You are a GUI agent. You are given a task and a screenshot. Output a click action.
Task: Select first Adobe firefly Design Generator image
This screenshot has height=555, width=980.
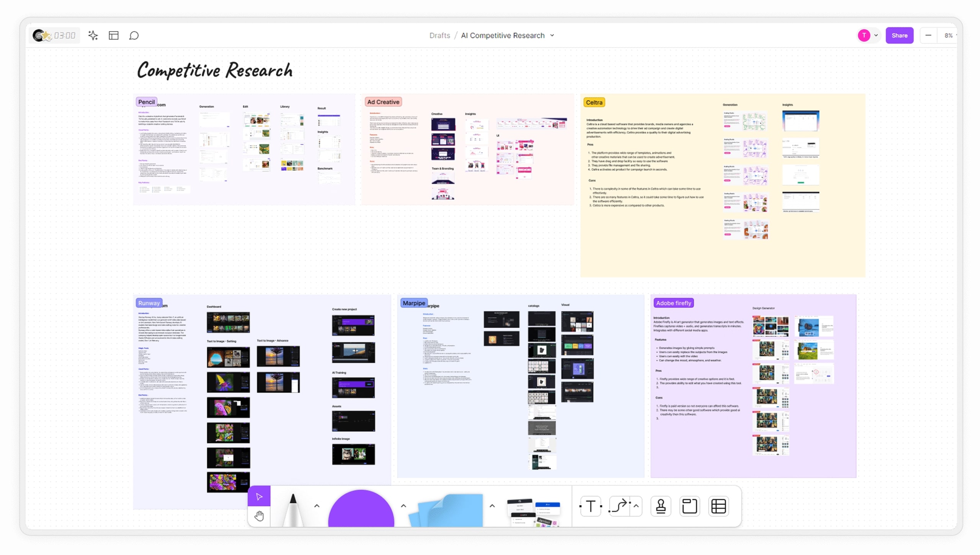[770, 326]
